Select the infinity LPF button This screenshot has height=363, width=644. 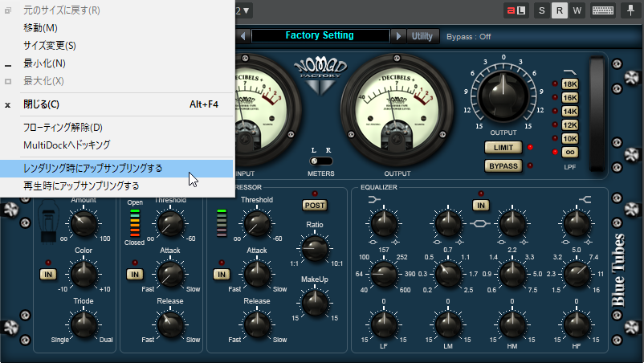coord(569,152)
